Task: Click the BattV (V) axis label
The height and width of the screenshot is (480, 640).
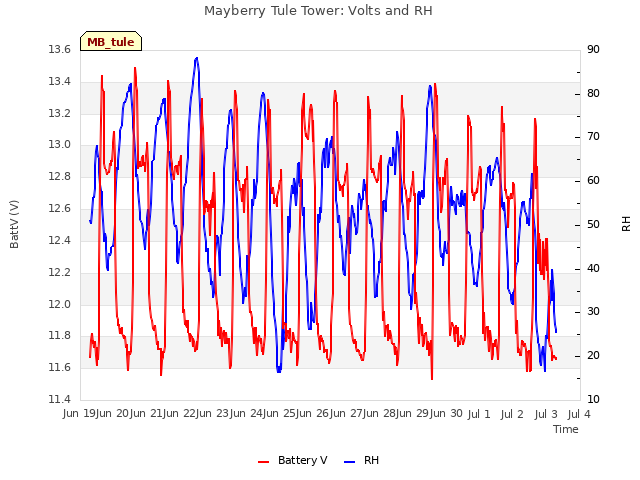Action: 14,224
